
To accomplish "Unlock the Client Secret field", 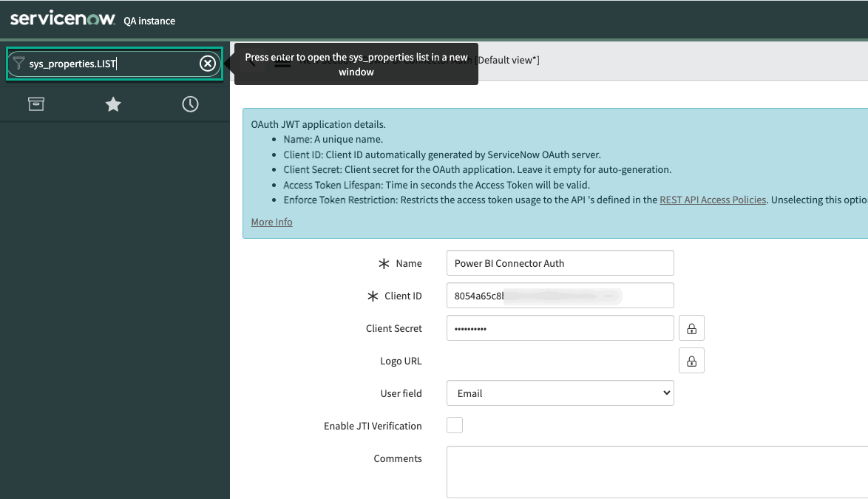I will pyautogui.click(x=691, y=328).
